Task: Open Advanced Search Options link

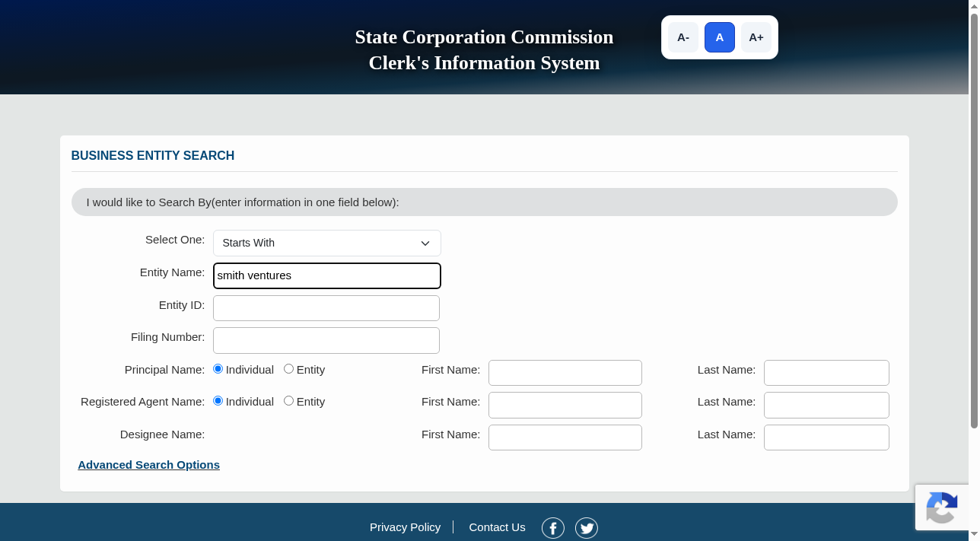Action: click(x=149, y=465)
